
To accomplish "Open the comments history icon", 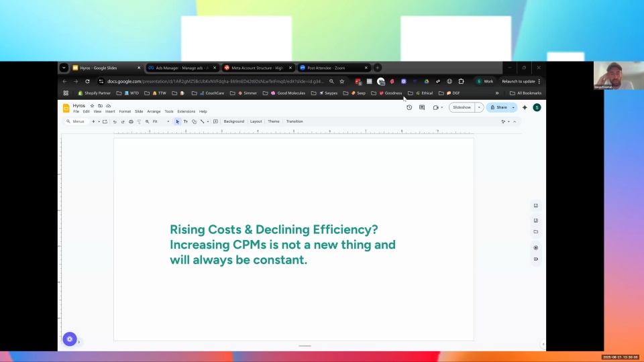I will pyautogui.click(x=422, y=107).
